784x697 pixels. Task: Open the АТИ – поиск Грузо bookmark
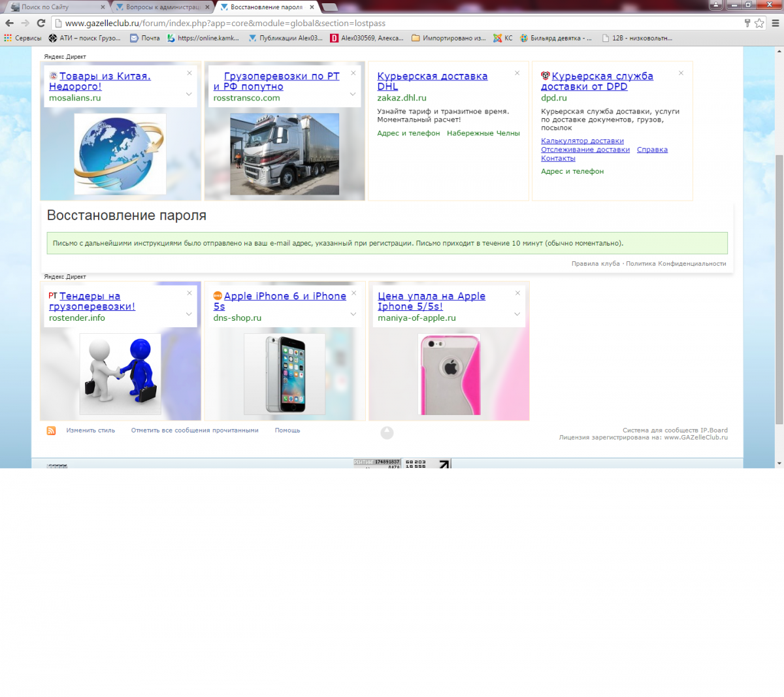85,38
